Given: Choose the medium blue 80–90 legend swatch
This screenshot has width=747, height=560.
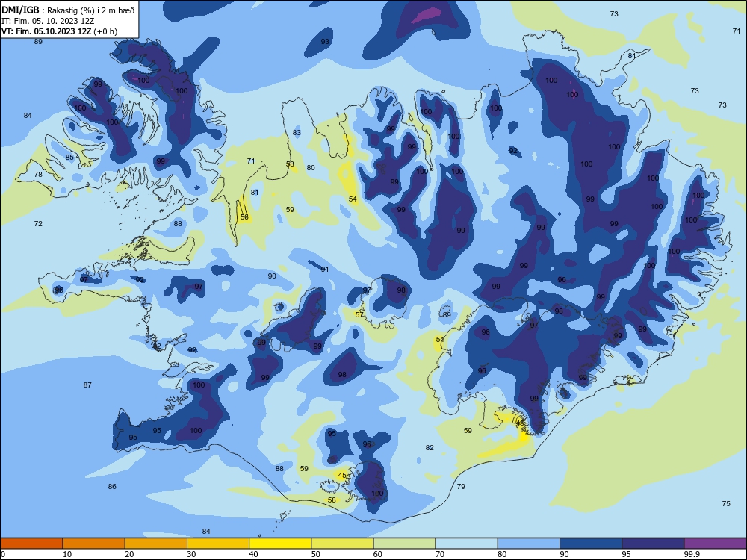Looking at the screenshot, I should (529, 544).
